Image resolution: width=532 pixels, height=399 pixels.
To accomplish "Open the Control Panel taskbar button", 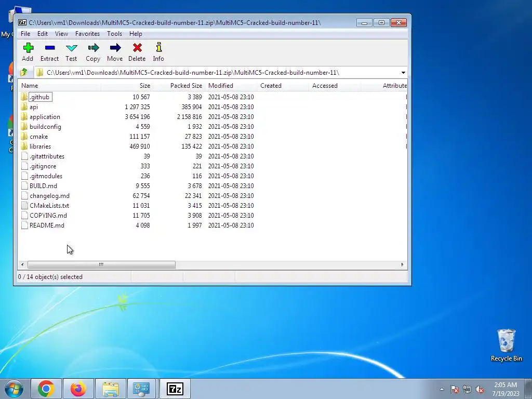I will coord(141,389).
